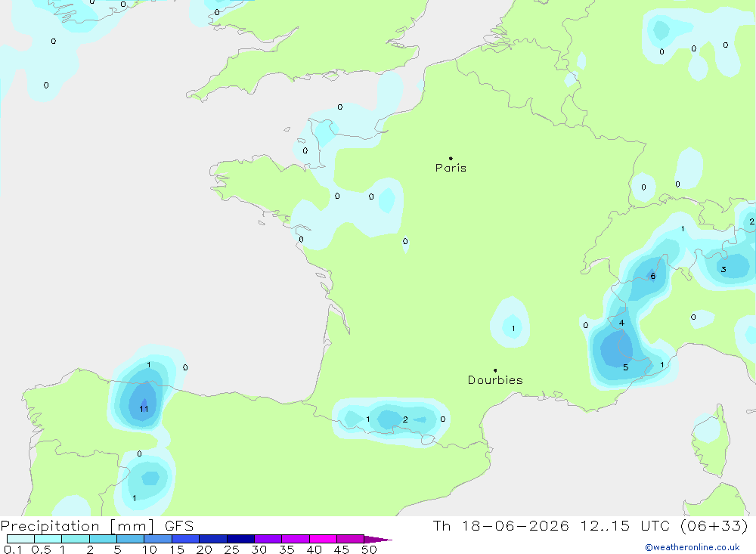Click the '20' legend scale label
The width and height of the screenshot is (756, 554).
(x=204, y=549)
